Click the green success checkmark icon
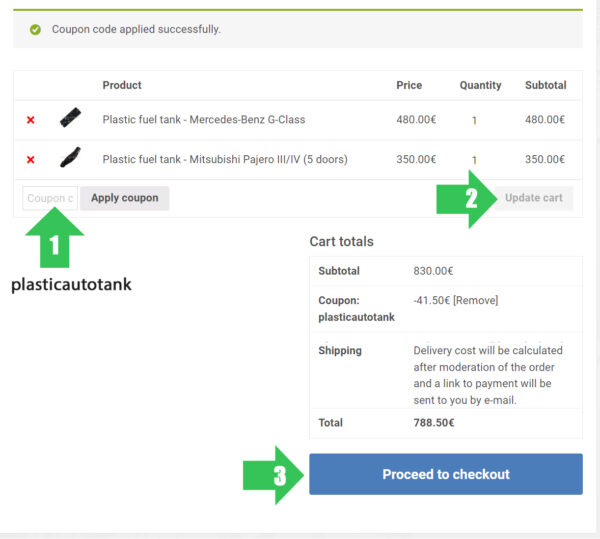The image size is (600, 539). (x=35, y=30)
